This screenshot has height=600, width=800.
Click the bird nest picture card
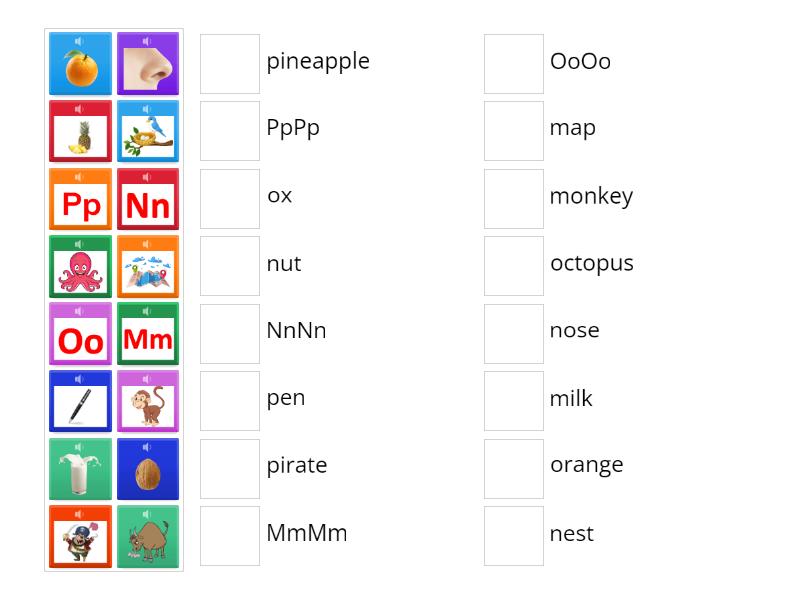(148, 132)
